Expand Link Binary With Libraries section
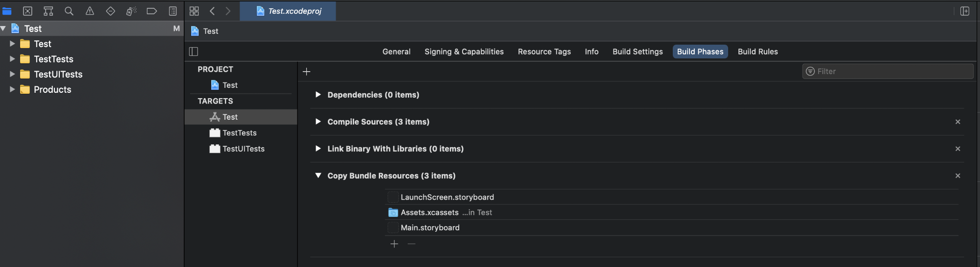Screen dimensions: 980x267 318,148
